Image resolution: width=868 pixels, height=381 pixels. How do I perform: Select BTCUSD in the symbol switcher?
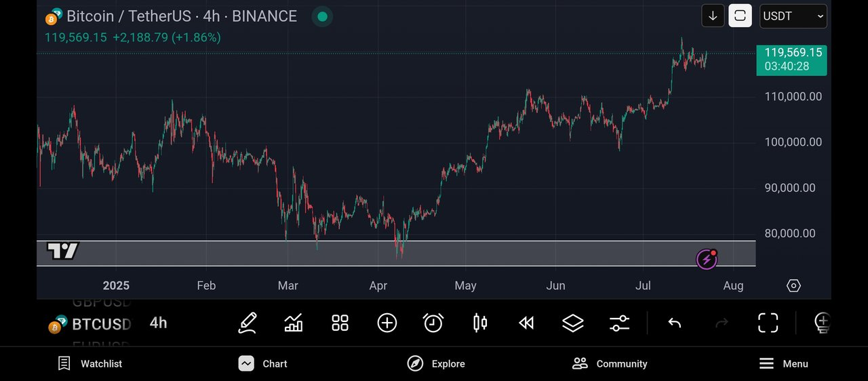click(x=102, y=323)
